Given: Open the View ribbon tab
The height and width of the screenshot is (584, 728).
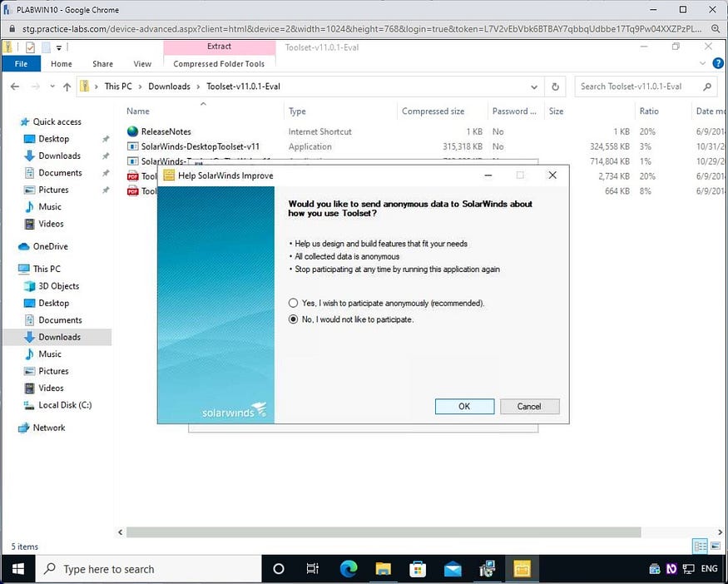Looking at the screenshot, I should (142, 63).
